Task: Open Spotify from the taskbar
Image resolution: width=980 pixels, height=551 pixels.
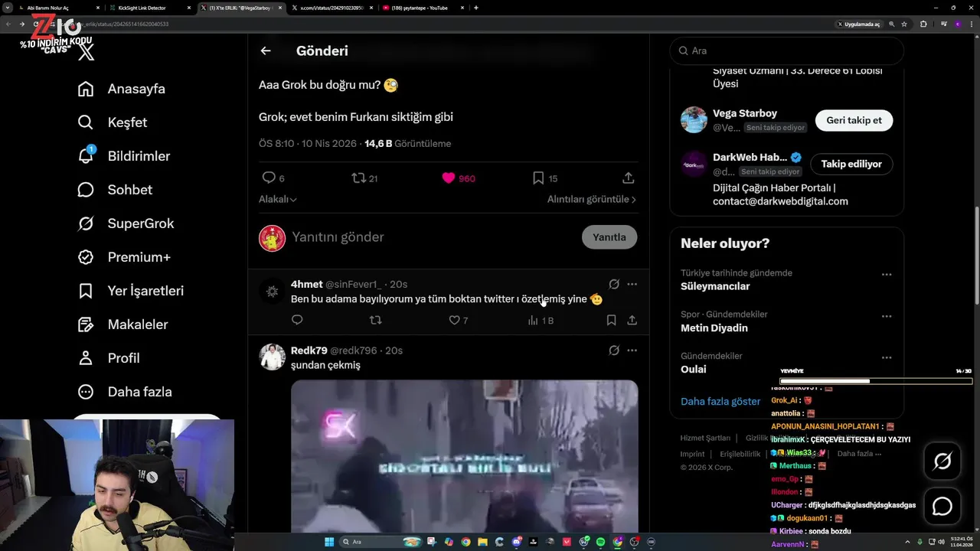Action: point(600,542)
